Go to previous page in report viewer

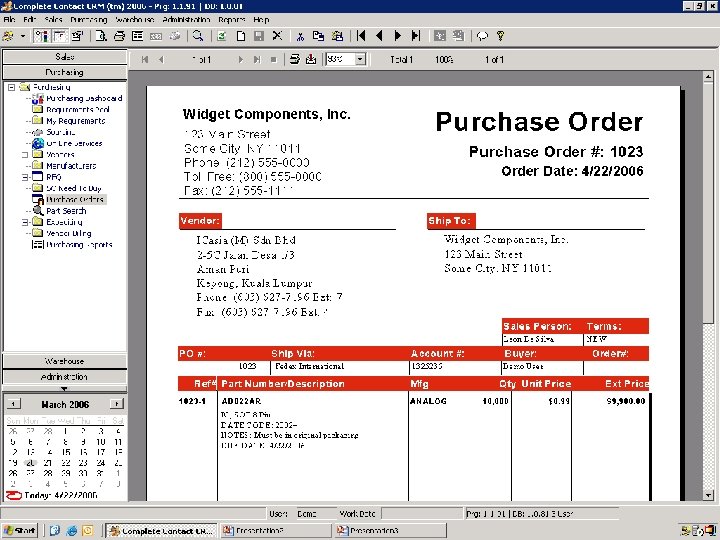tap(161, 60)
